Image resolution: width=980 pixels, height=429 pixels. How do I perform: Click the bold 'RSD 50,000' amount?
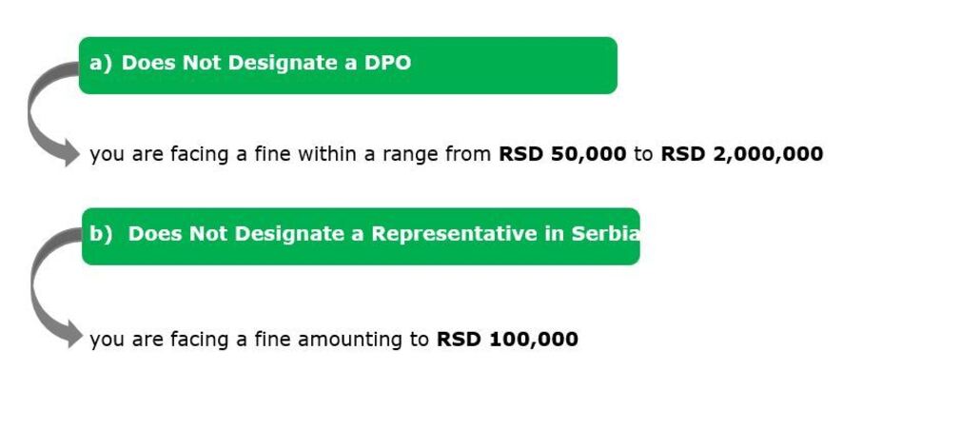tap(562, 153)
